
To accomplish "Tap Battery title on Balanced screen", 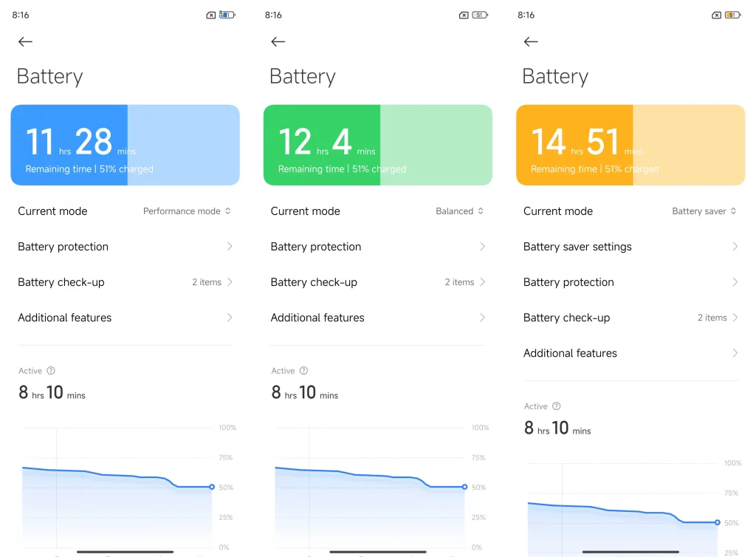I will pyautogui.click(x=302, y=77).
